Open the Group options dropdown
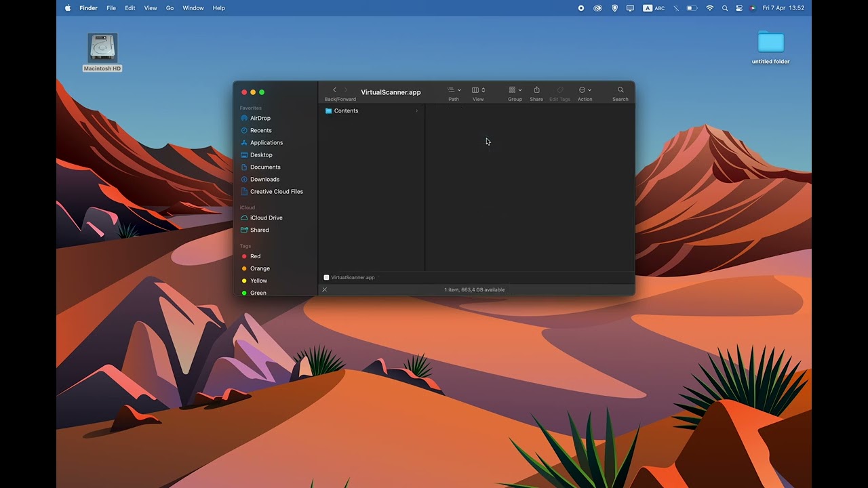 [515, 90]
